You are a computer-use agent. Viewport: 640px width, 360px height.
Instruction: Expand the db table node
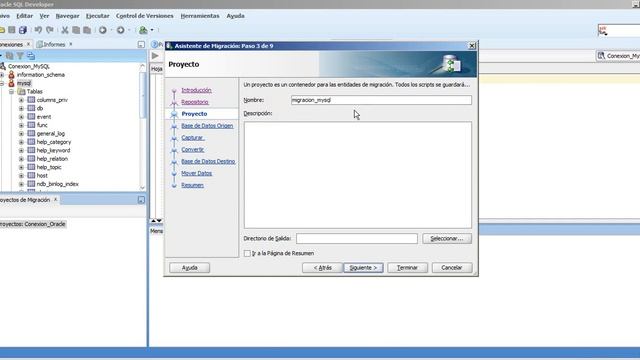point(21,109)
